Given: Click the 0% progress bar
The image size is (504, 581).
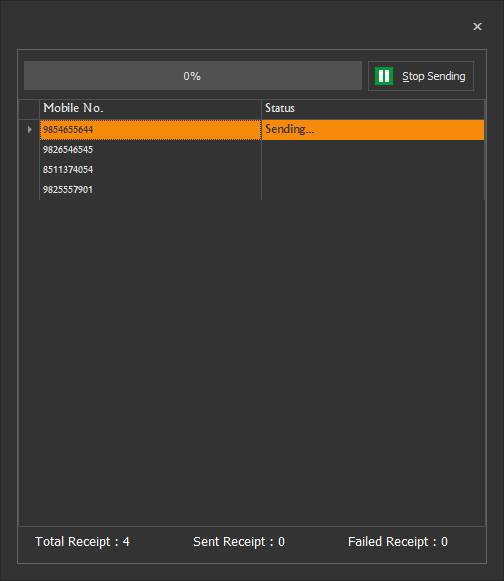Looking at the screenshot, I should (193, 76).
